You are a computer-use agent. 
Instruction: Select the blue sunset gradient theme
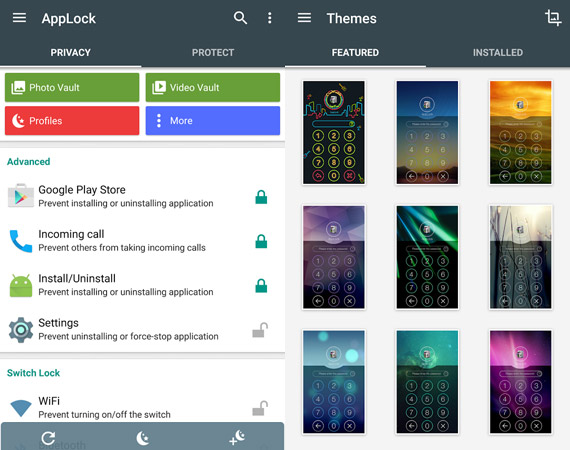[427, 132]
